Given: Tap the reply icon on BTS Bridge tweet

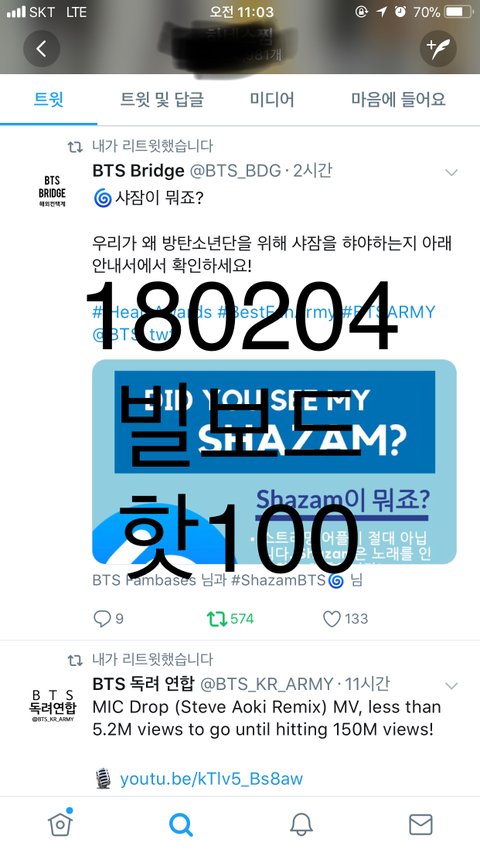Looking at the screenshot, I should click(x=102, y=619).
